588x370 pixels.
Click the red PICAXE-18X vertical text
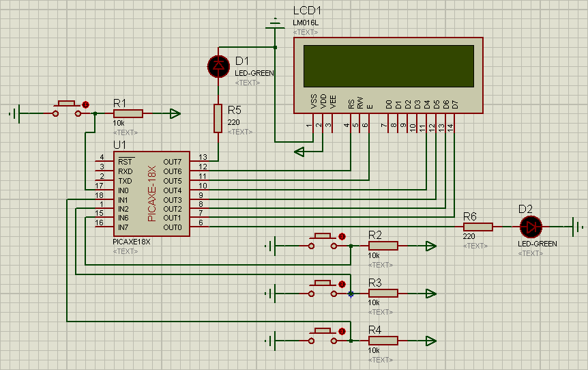point(151,194)
